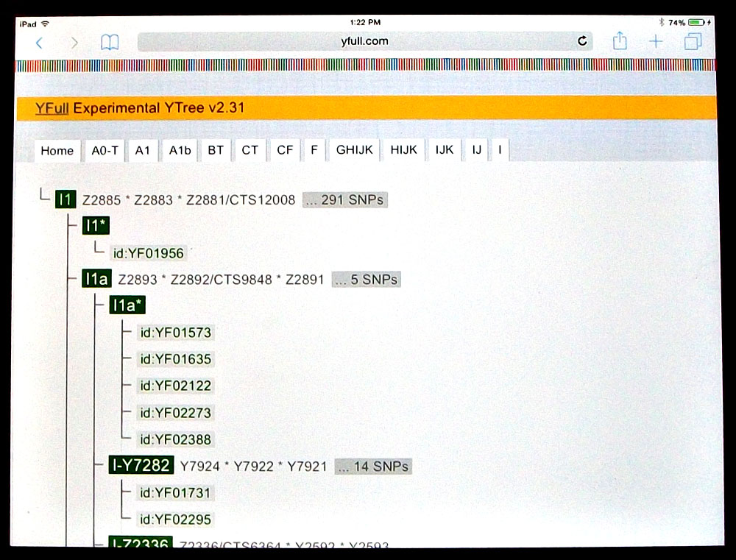The width and height of the screenshot is (736, 560).
Task: Switch to the Home tab
Action: [57, 151]
